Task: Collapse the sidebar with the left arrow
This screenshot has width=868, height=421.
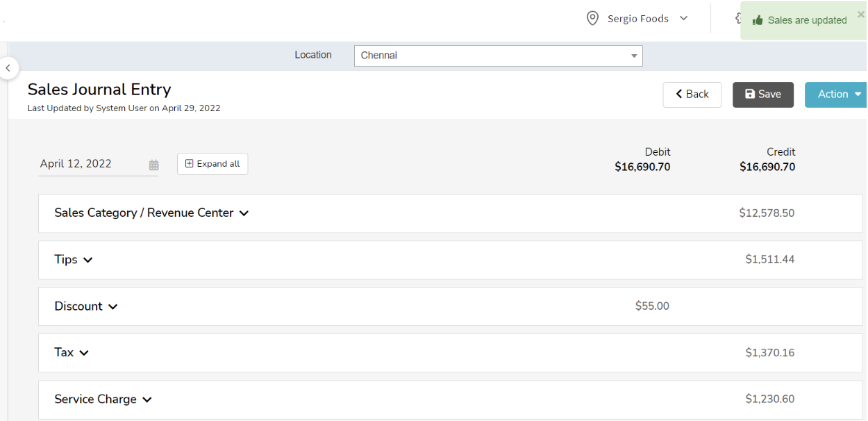Action: (x=8, y=68)
